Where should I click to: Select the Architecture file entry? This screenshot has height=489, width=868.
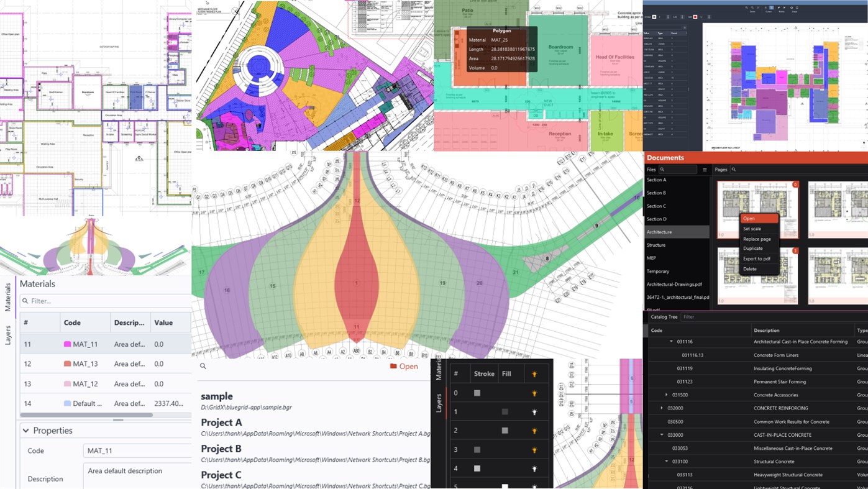(x=677, y=232)
